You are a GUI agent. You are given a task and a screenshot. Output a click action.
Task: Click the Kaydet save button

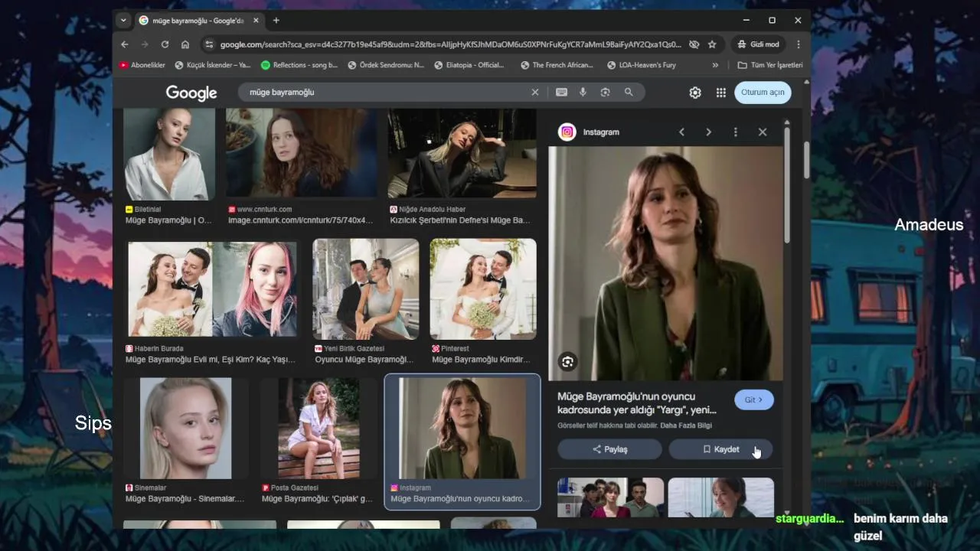[720, 449]
